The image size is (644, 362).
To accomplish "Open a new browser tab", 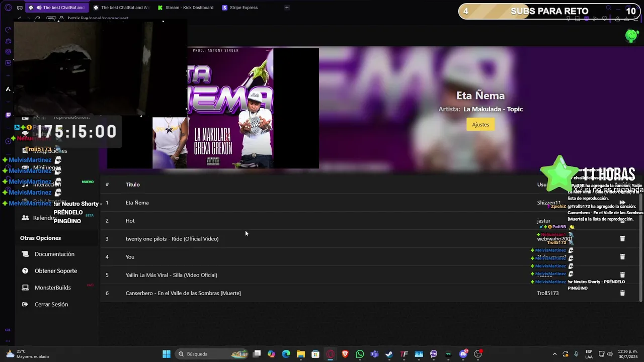I will [287, 8].
